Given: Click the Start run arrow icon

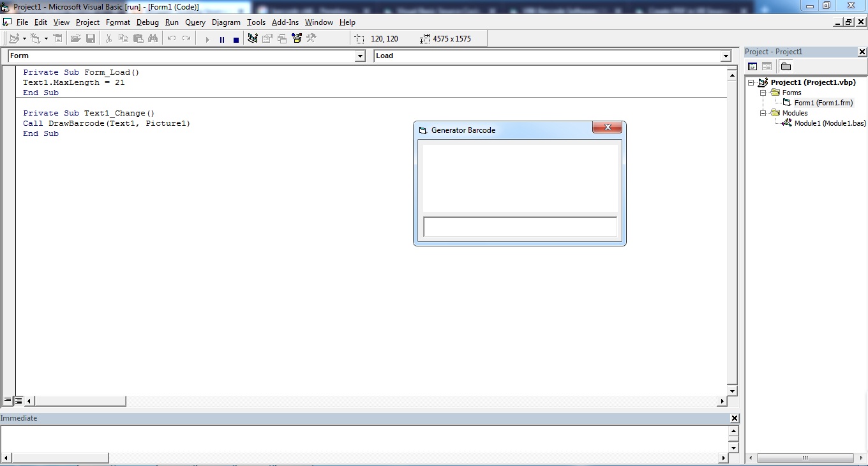Looking at the screenshot, I should 207,39.
